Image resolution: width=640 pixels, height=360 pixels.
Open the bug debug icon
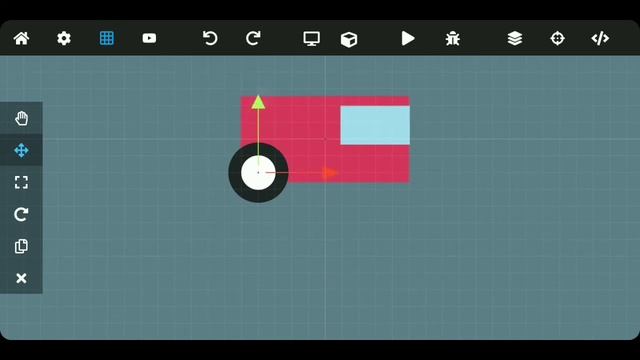[453, 39]
